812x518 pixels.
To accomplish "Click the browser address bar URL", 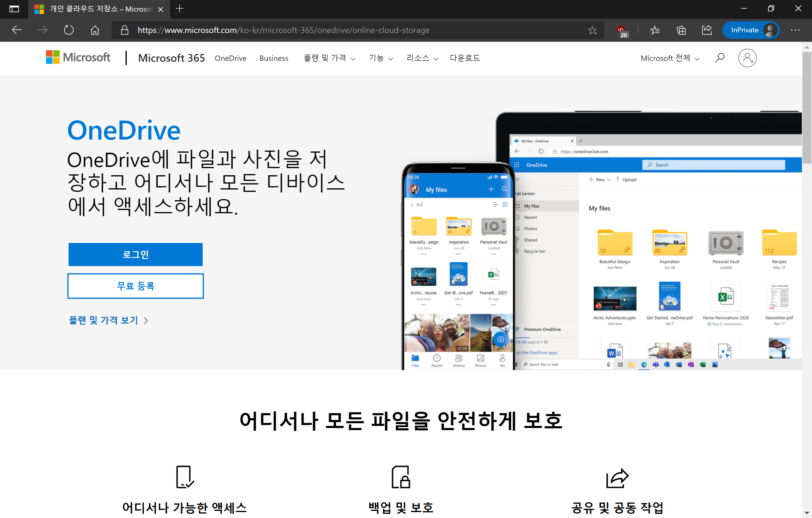I will click(283, 30).
